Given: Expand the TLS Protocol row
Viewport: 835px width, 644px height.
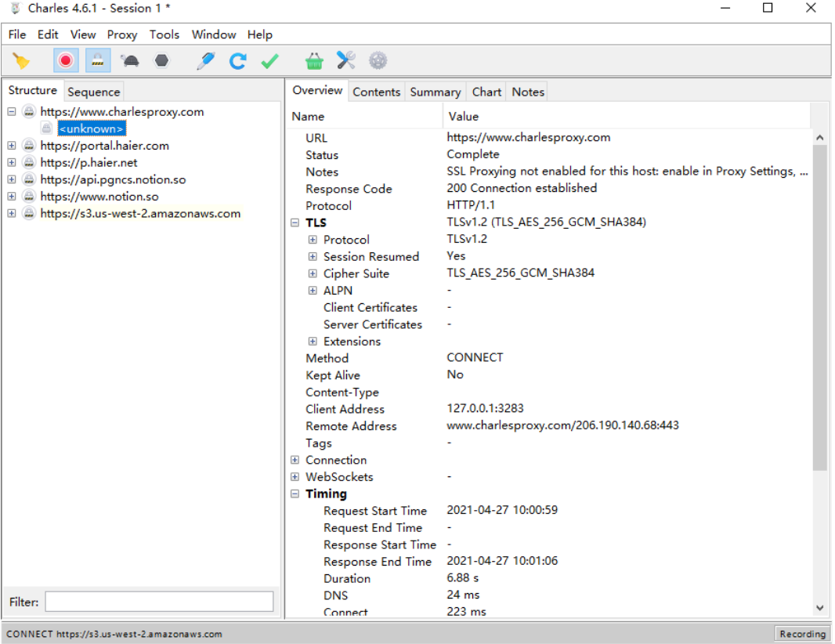Looking at the screenshot, I should 313,240.
